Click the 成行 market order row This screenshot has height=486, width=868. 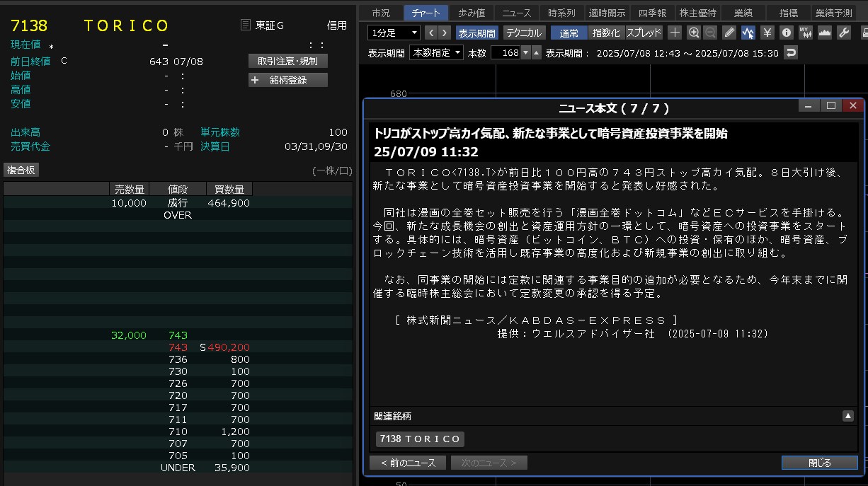pos(178,203)
